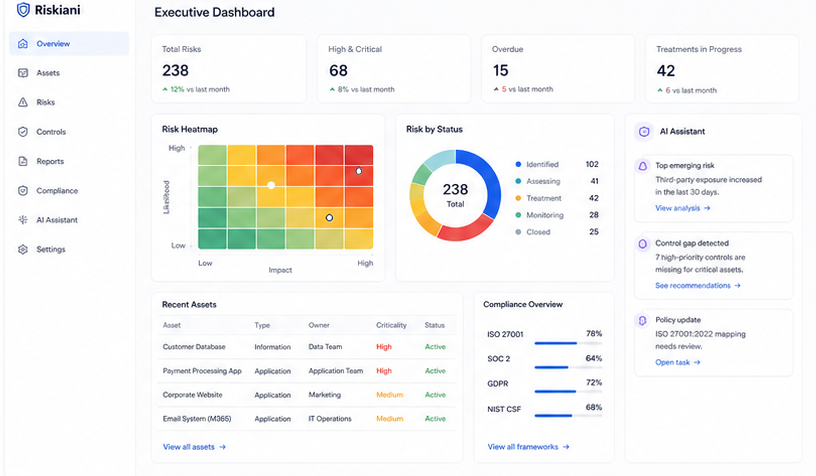816x476 pixels.
Task: Click the arrow next to View all frameworks
Action: point(566,447)
